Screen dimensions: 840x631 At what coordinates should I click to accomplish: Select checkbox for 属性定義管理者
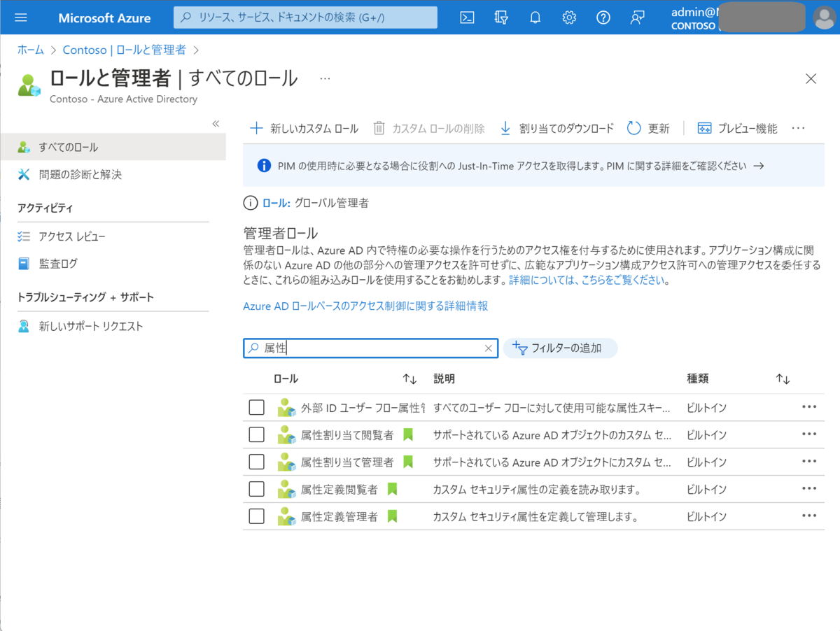click(x=257, y=516)
